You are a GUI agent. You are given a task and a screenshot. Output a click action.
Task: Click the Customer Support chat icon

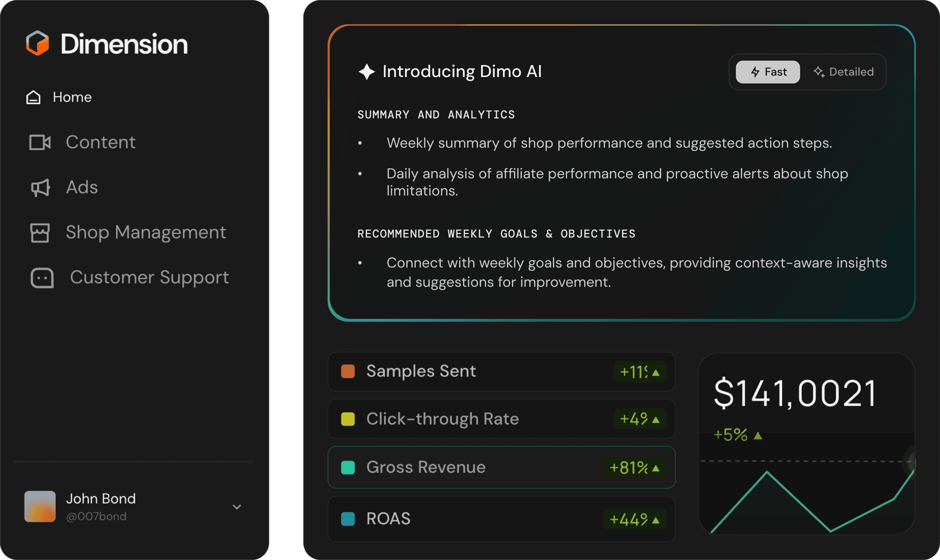[42, 278]
